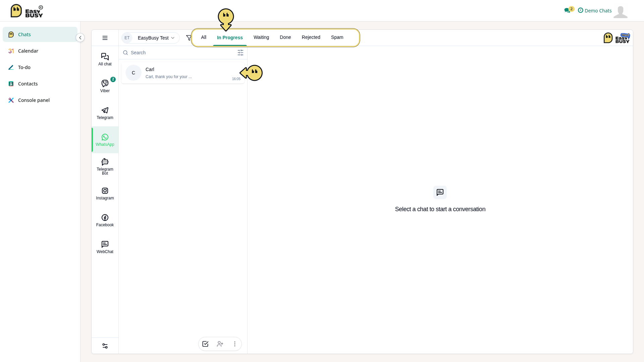
Task: Open the Done tab
Action: coord(285,37)
